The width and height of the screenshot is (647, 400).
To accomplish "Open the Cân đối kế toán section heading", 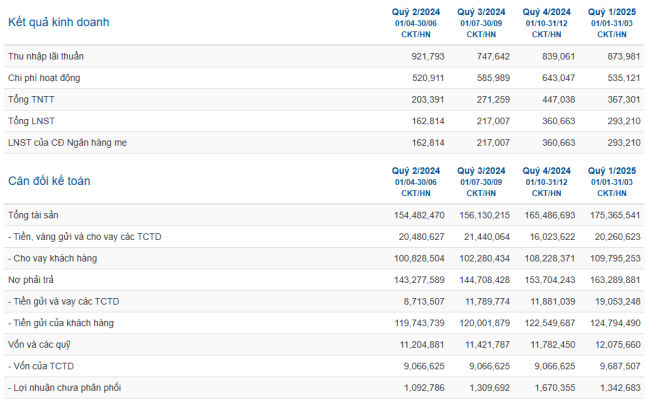I will click(x=49, y=181).
